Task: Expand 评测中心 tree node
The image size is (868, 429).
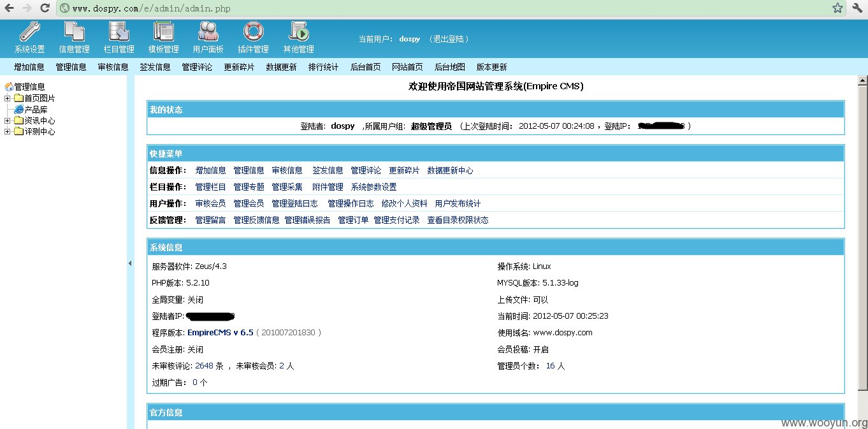Action: 8,131
